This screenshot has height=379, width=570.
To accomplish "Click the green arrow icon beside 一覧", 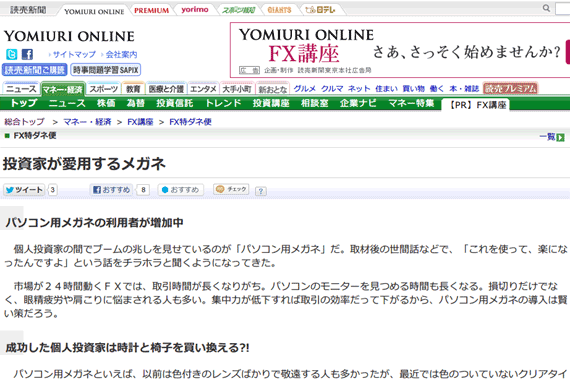I will click(x=561, y=137).
